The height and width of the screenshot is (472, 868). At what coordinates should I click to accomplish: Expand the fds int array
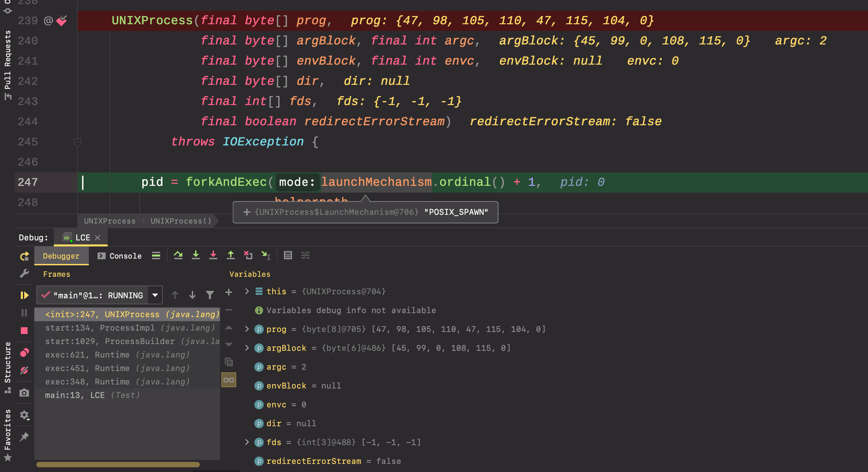coord(247,442)
